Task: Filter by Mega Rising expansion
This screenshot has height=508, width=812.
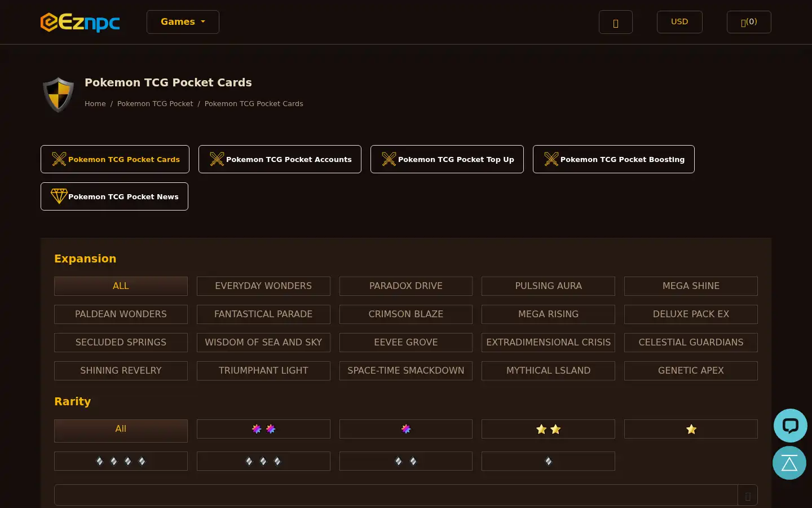Action: pyautogui.click(x=548, y=314)
